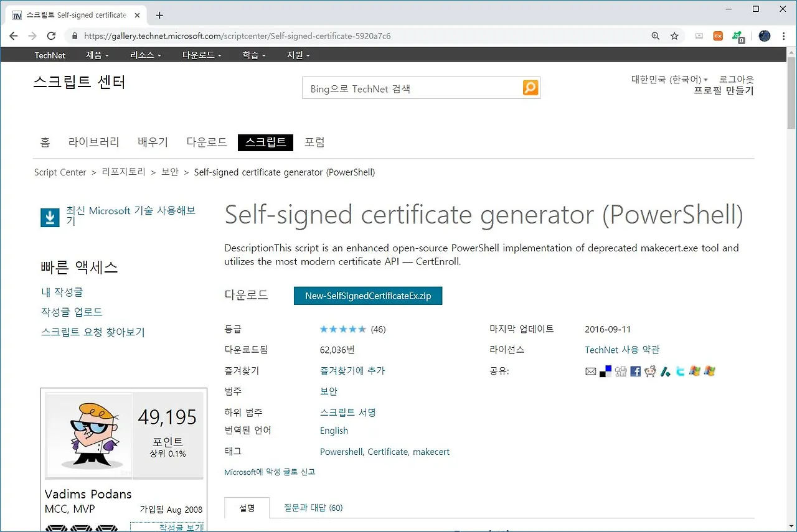The image size is (797, 532).
Task: Share to Delicious via the squares icon
Action: click(x=606, y=371)
